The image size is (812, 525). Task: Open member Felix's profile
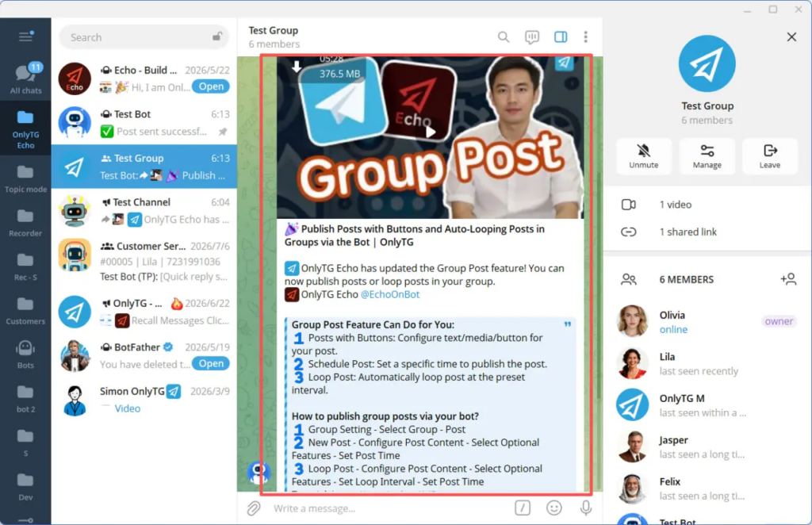click(x=707, y=489)
